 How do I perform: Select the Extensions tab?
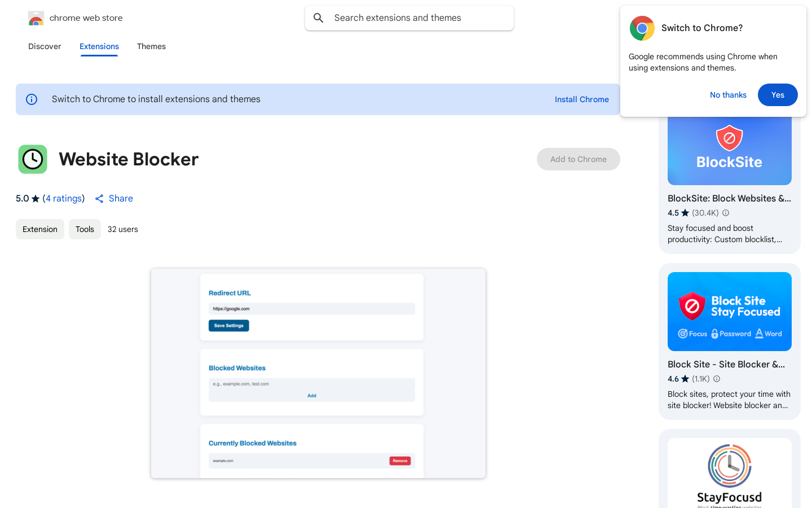(99, 46)
